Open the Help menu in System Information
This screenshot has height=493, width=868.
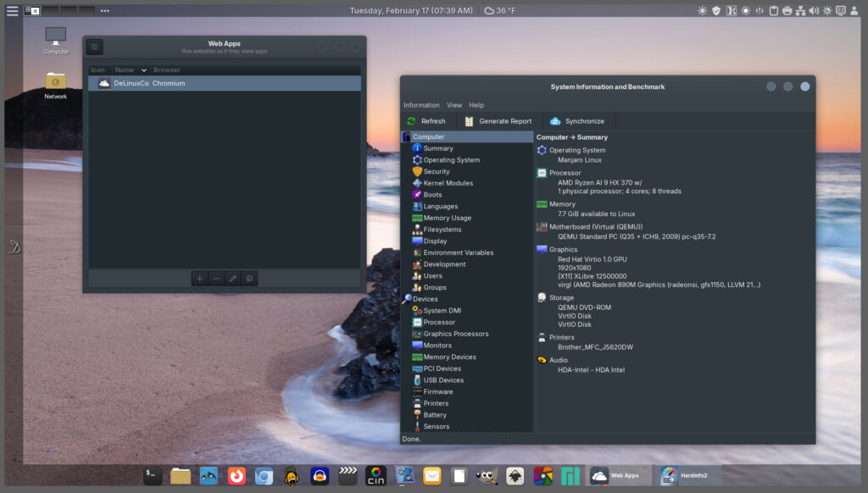click(476, 104)
